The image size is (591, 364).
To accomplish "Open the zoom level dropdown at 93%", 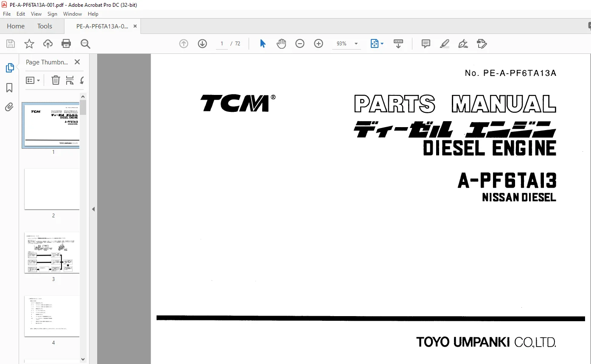I will [356, 44].
